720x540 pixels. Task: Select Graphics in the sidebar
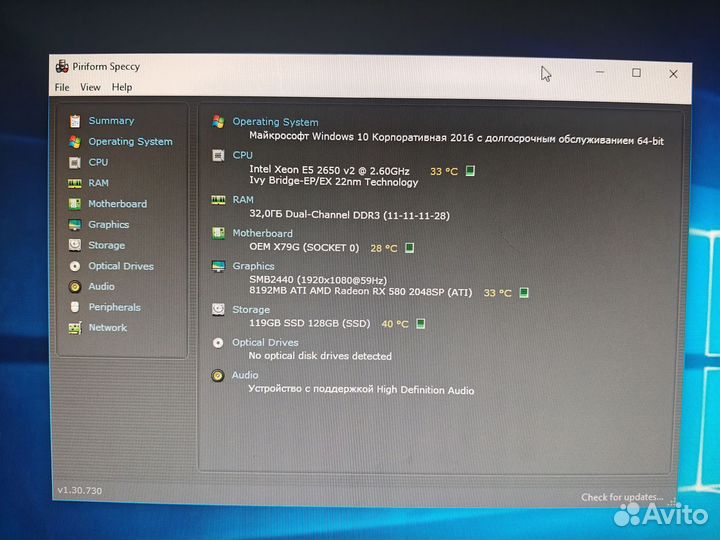pos(108,225)
